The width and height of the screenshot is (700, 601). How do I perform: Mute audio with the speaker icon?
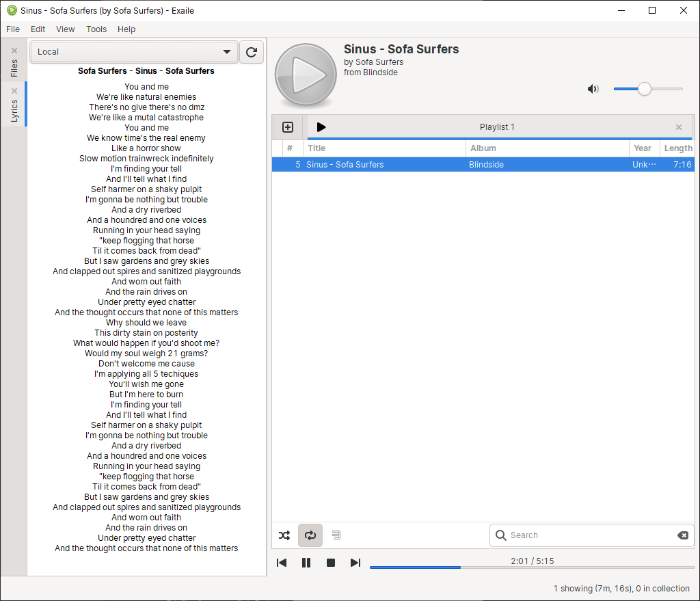pyautogui.click(x=593, y=89)
